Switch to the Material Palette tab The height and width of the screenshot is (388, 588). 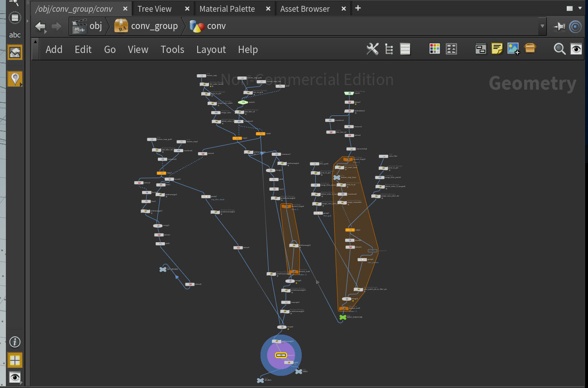227,8
